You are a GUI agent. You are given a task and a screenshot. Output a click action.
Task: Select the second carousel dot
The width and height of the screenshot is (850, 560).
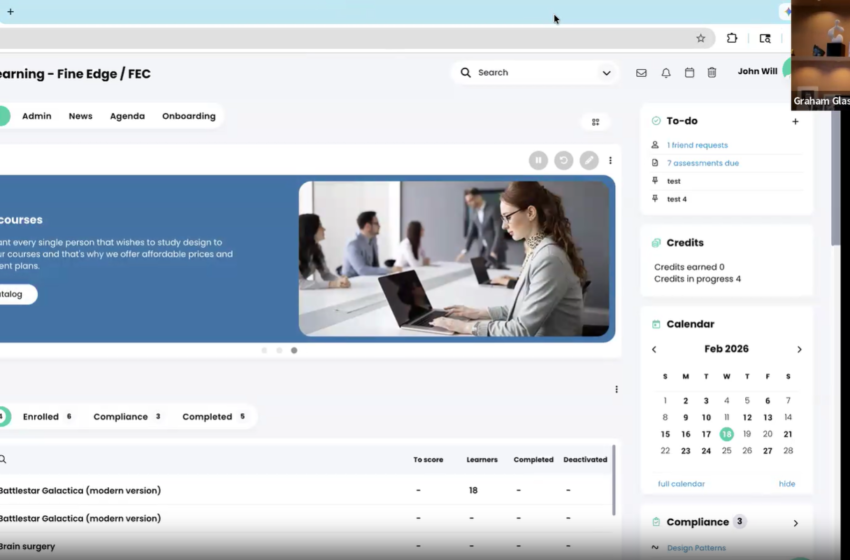tap(279, 351)
